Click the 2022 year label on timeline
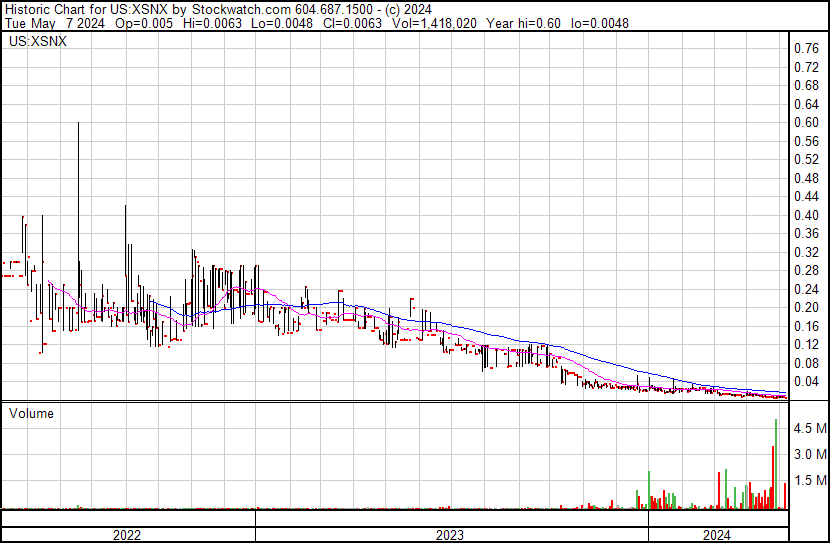This screenshot has height=543, width=830. 127,535
